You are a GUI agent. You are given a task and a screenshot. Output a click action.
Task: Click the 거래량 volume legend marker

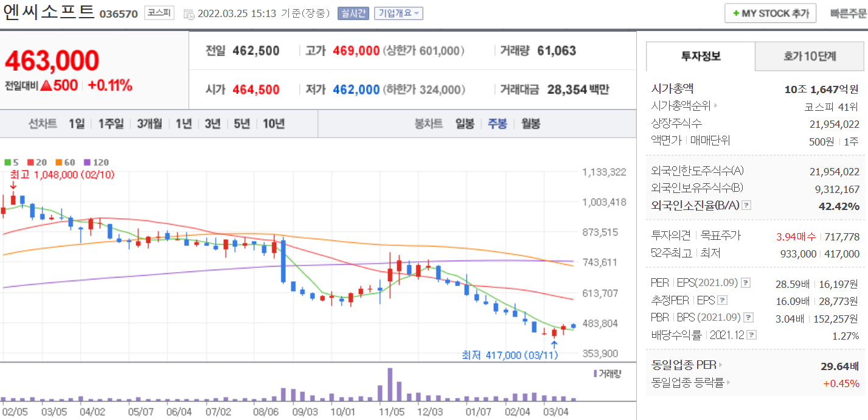click(x=607, y=373)
